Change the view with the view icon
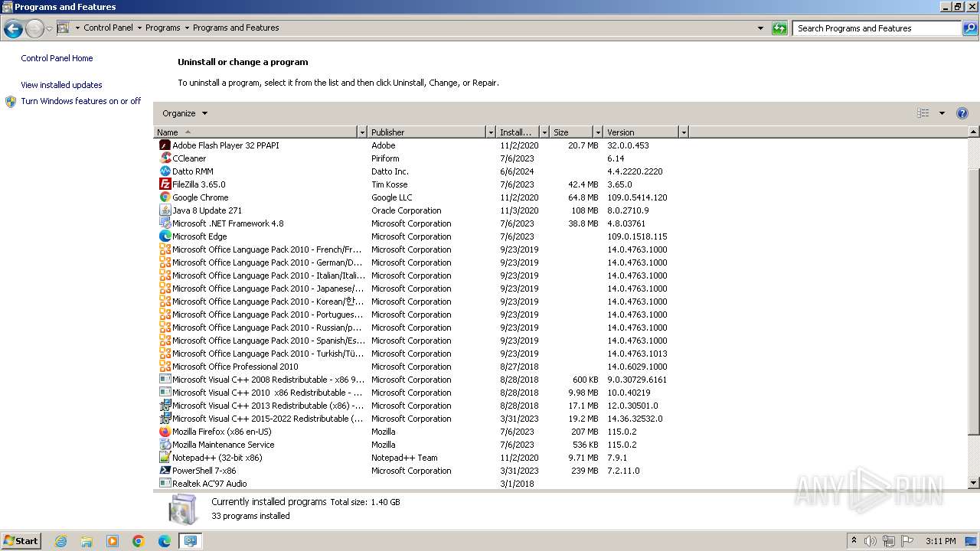 click(923, 113)
